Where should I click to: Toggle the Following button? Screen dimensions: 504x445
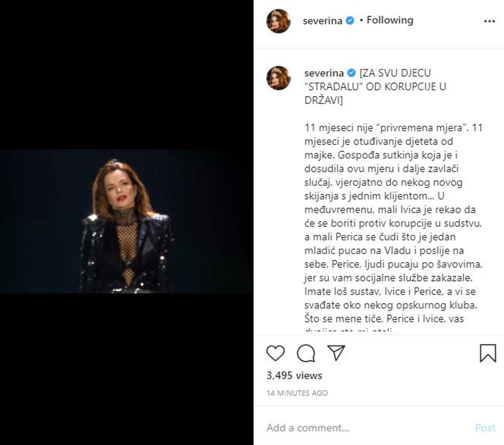click(390, 20)
